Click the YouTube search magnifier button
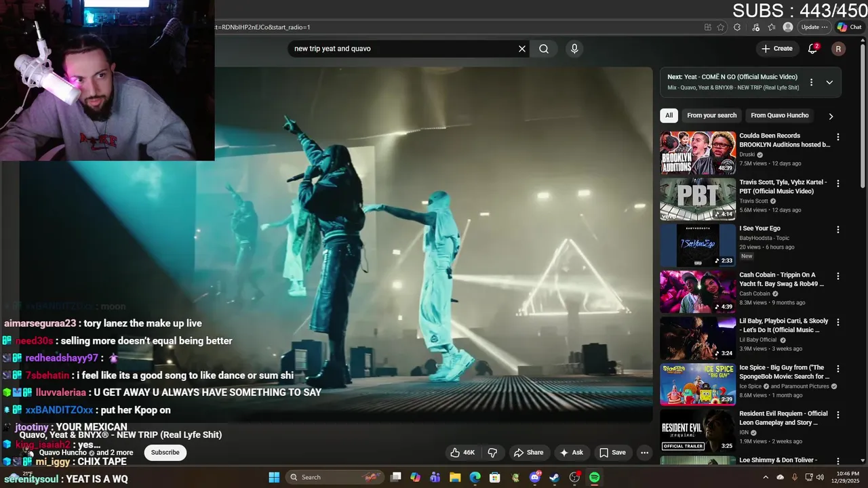 click(x=544, y=49)
